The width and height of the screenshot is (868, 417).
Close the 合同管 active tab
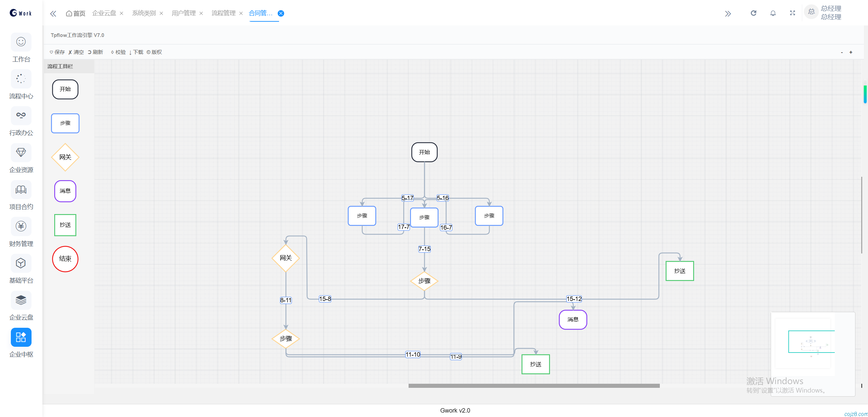pos(281,13)
